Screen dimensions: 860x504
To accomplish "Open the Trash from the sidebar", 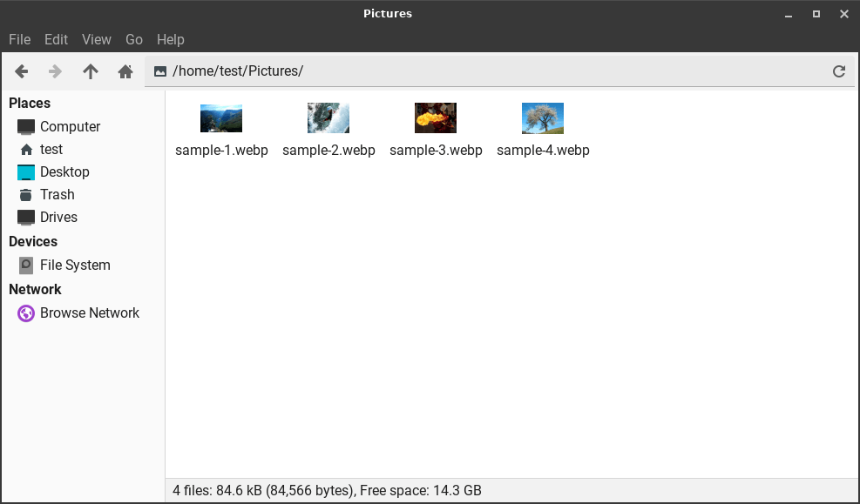I will [x=56, y=194].
